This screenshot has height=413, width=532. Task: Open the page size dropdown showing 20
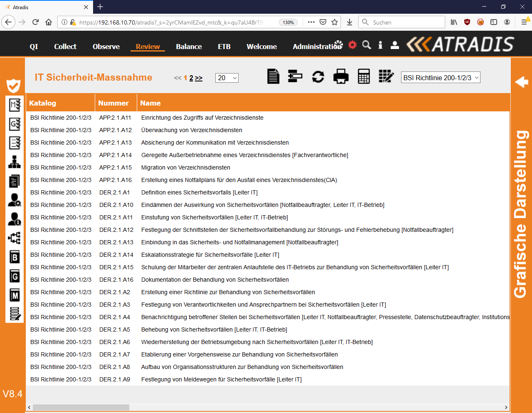coord(227,78)
